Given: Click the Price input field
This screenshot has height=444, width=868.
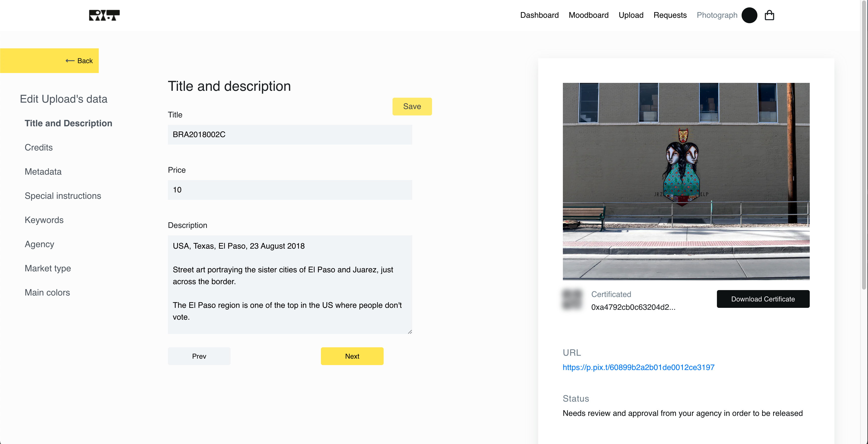Looking at the screenshot, I should click(x=290, y=190).
